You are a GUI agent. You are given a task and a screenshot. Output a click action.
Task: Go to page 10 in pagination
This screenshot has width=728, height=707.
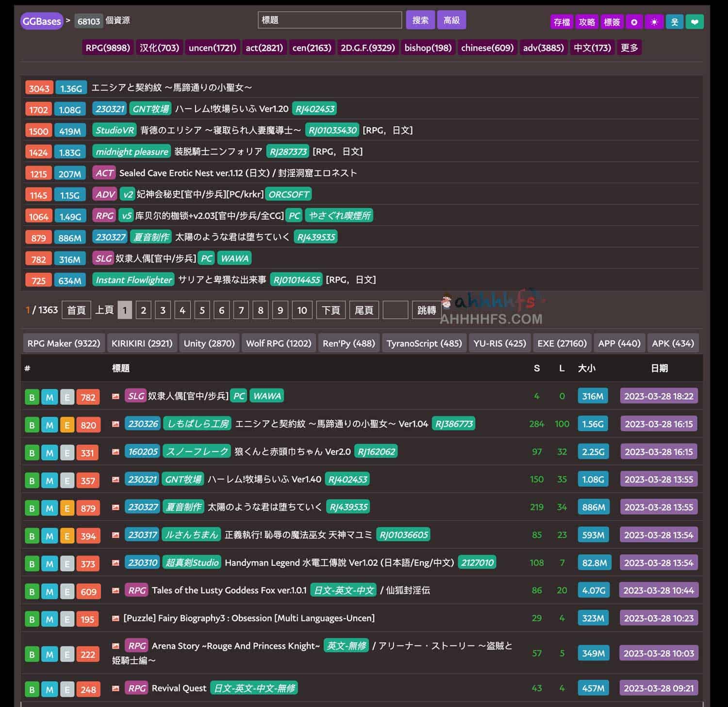302,310
